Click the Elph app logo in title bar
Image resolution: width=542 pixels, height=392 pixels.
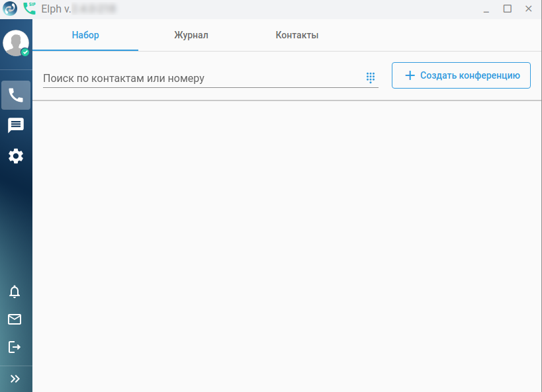pos(9,9)
